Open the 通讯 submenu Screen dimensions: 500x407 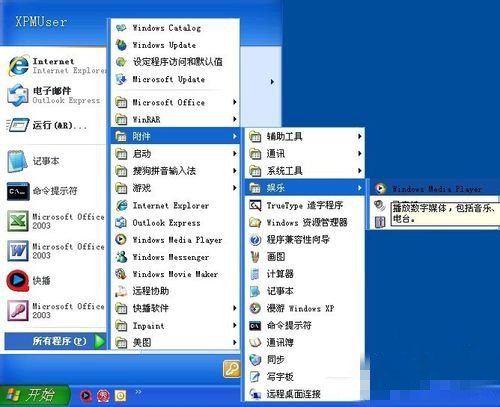point(305,154)
